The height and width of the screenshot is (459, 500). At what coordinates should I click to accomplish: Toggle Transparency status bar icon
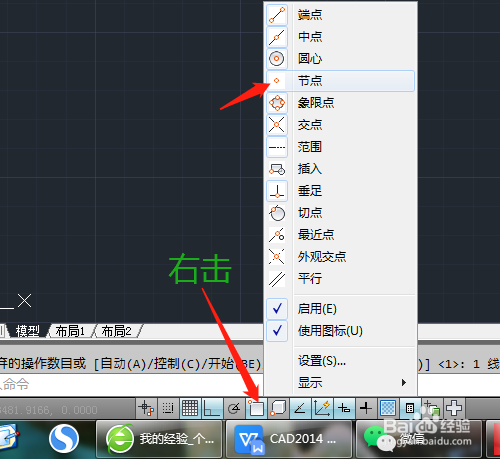[388, 408]
